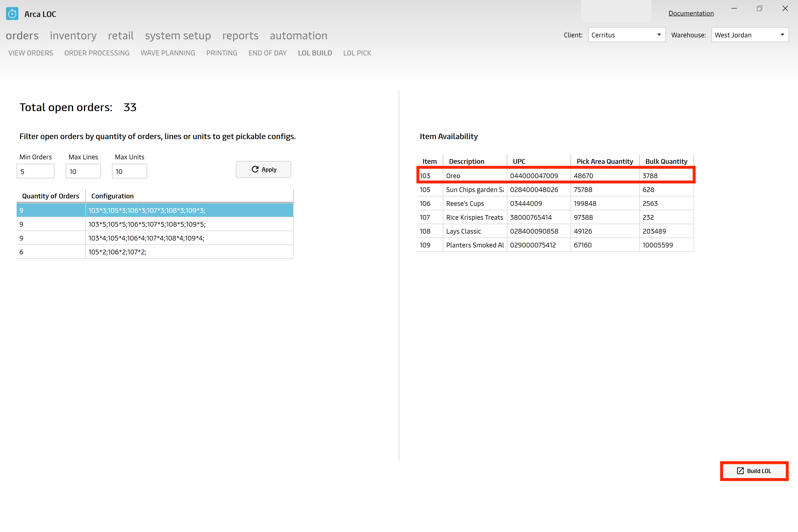The image size is (798, 532).
Task: Click item number 105 cell
Action: coord(429,189)
